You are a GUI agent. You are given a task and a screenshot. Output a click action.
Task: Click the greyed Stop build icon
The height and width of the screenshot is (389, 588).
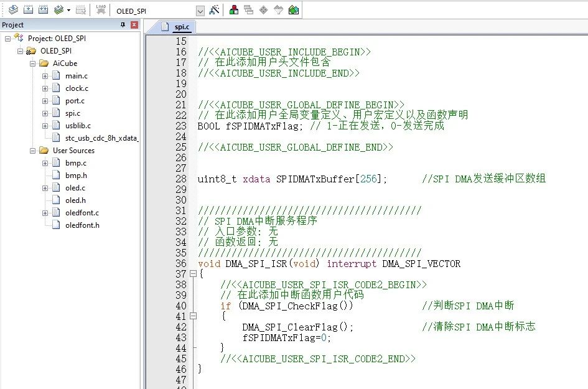pos(81,10)
